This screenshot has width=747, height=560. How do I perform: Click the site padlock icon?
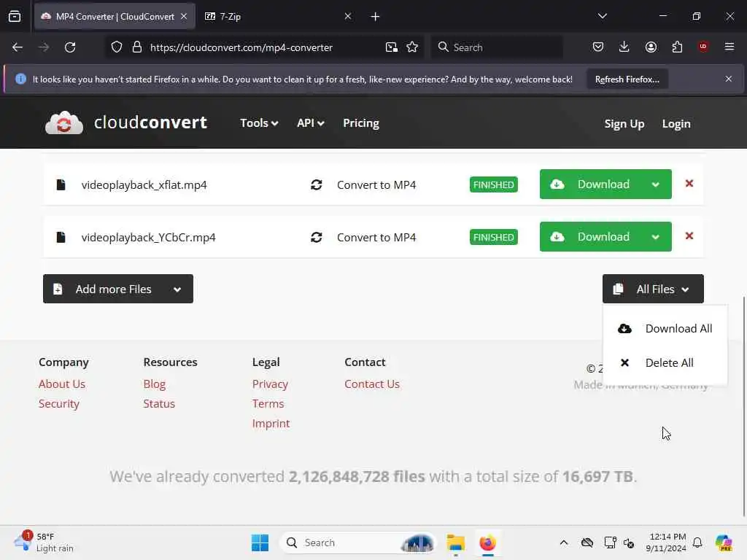coord(137,47)
